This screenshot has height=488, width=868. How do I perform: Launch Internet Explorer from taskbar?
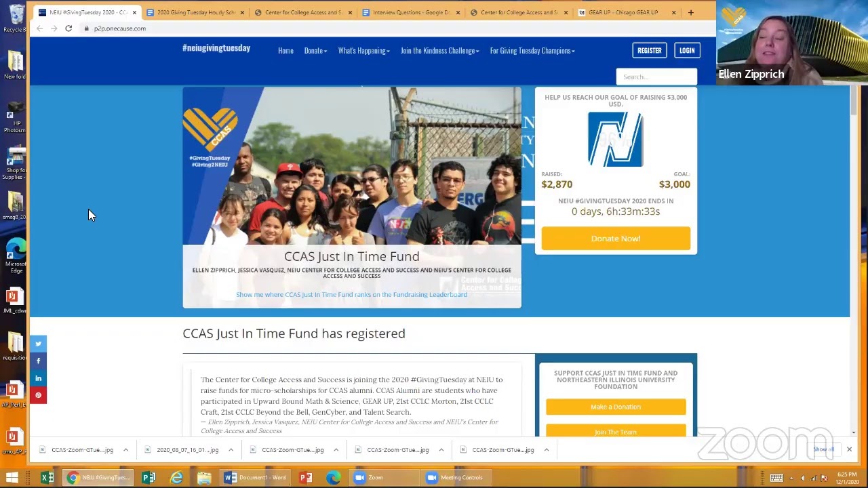click(176, 478)
